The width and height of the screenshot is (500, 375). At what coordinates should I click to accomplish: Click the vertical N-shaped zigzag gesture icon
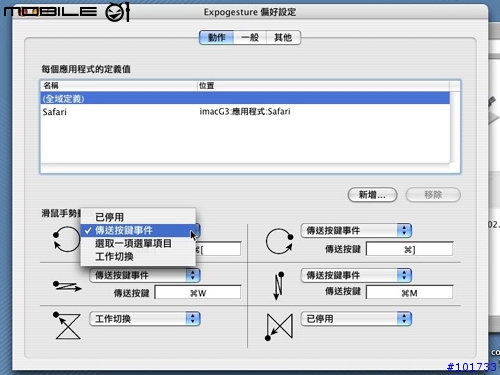point(278,286)
